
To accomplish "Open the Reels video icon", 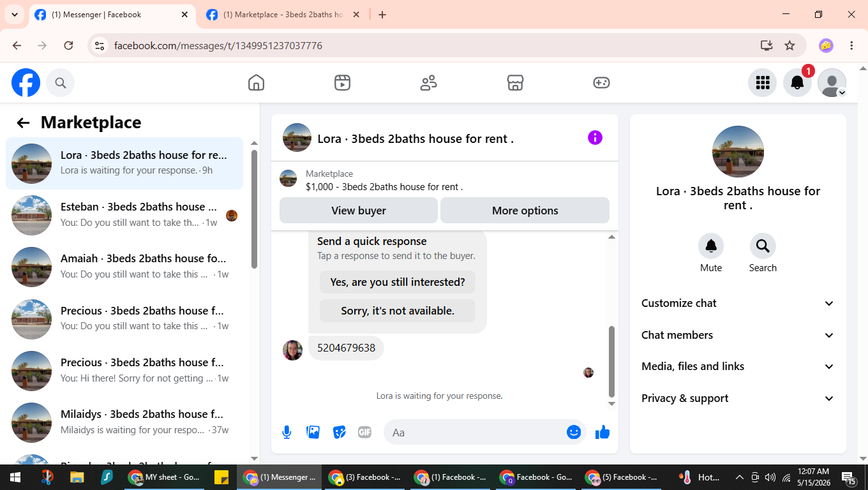I will coord(342,83).
